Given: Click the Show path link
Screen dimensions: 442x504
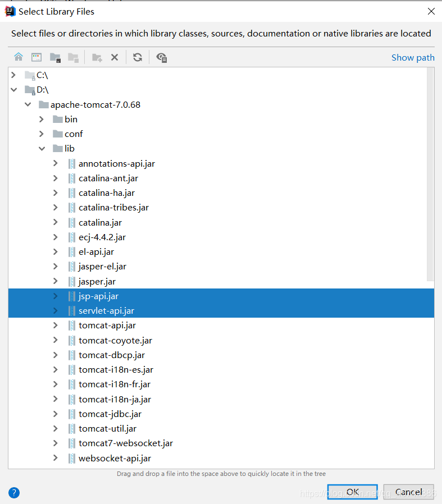Looking at the screenshot, I should tap(413, 58).
